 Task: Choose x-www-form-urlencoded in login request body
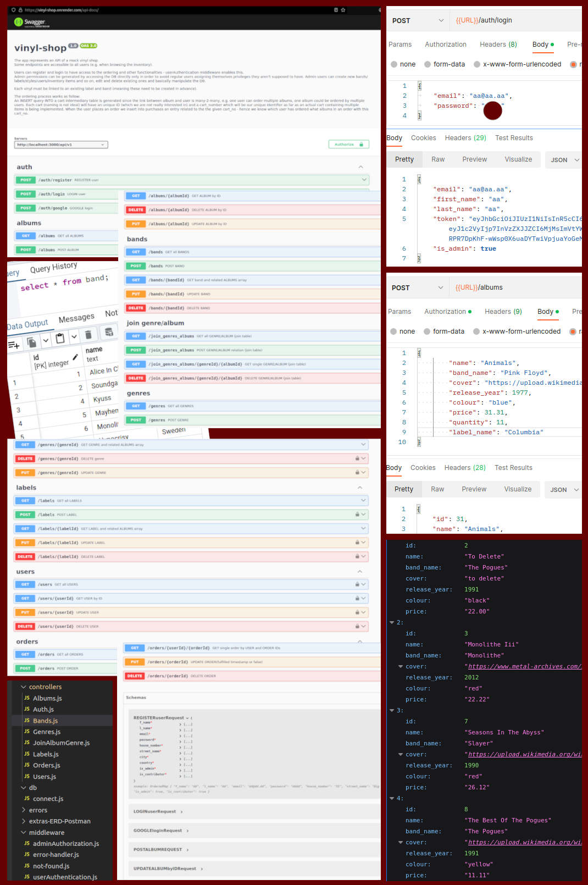coord(477,64)
